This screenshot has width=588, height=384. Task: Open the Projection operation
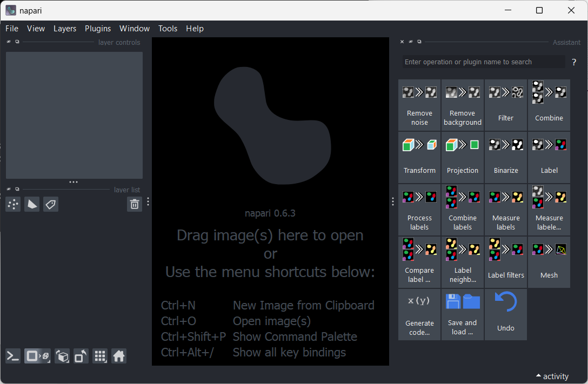(x=463, y=157)
